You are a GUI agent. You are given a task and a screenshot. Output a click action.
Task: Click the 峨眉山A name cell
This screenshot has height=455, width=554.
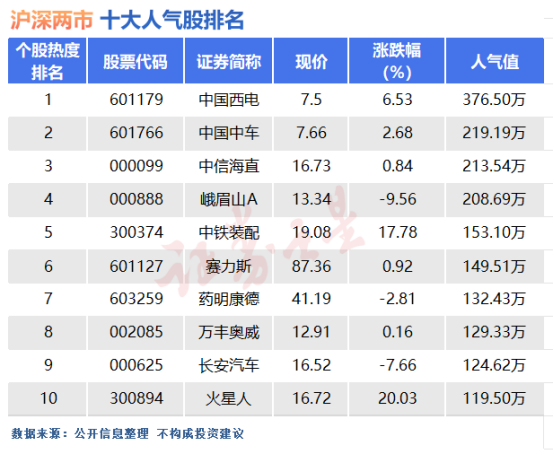(229, 200)
